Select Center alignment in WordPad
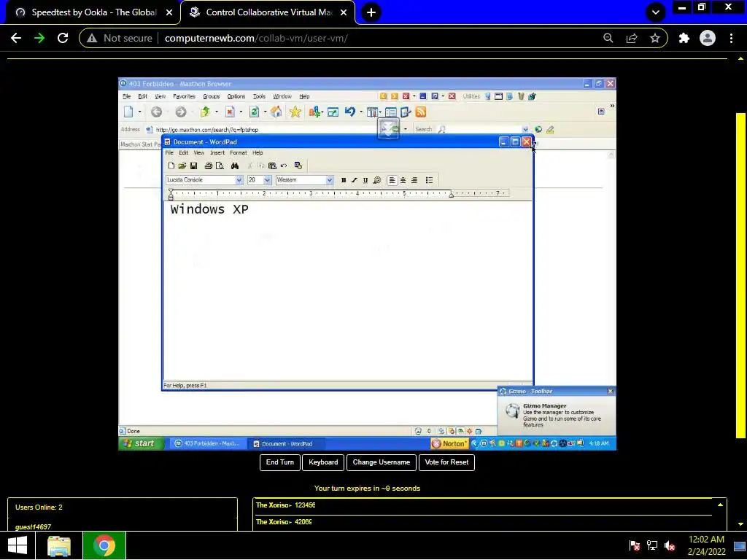This screenshot has width=747, height=560. click(403, 180)
